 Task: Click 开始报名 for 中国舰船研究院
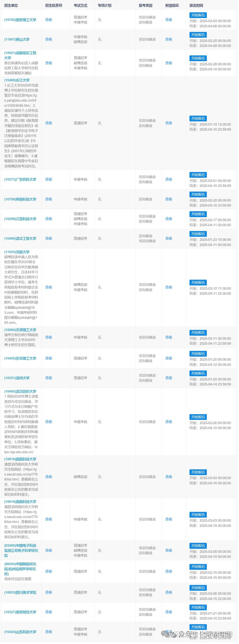coord(198,567)
